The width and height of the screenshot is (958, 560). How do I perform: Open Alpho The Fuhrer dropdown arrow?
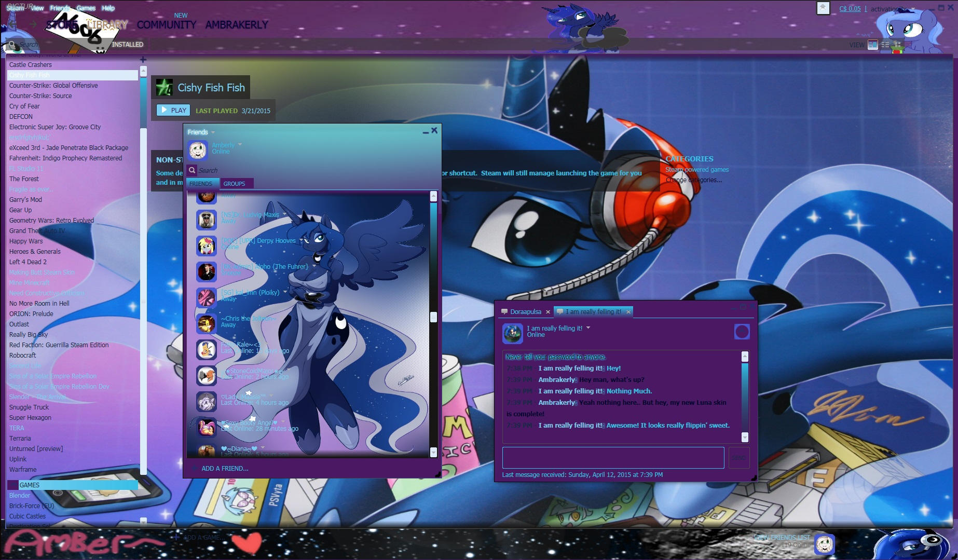314,266
